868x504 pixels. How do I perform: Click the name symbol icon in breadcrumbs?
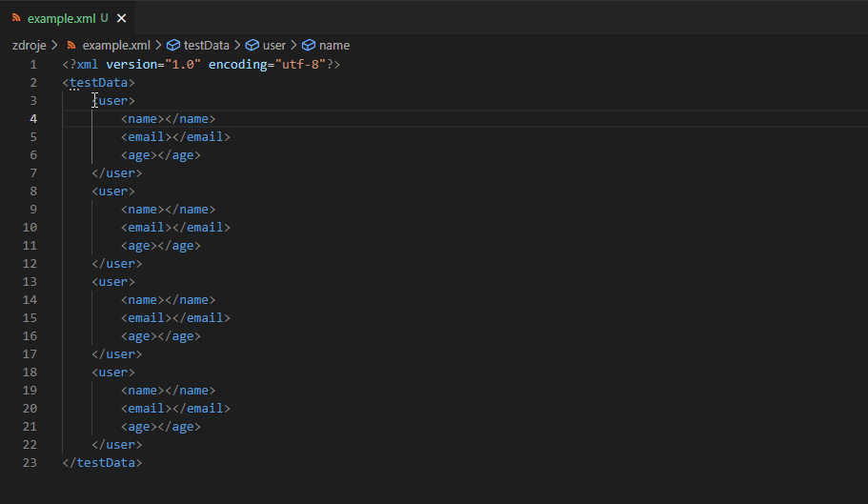coord(309,45)
